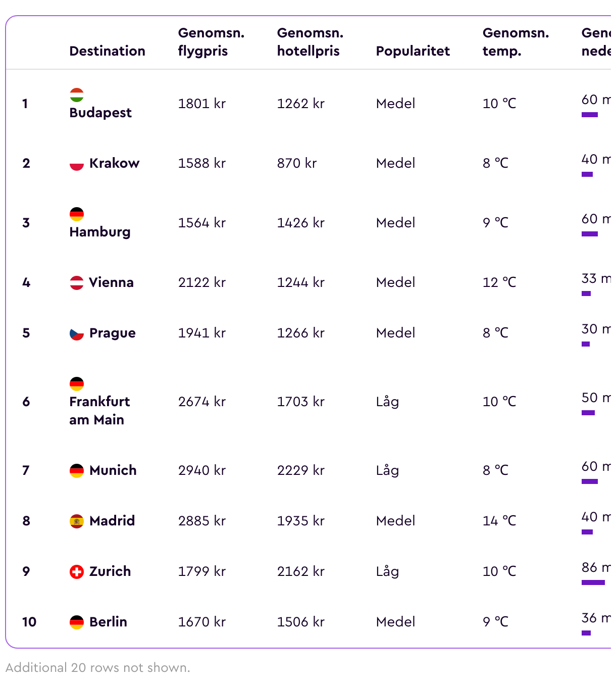
Task: Click 'Additional 20 rows not shown' text
Action: 98,668
